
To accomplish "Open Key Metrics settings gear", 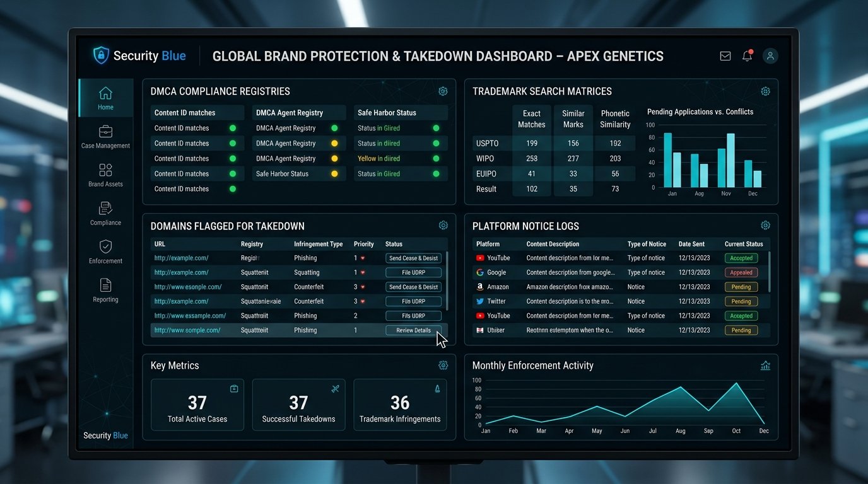I will point(443,366).
